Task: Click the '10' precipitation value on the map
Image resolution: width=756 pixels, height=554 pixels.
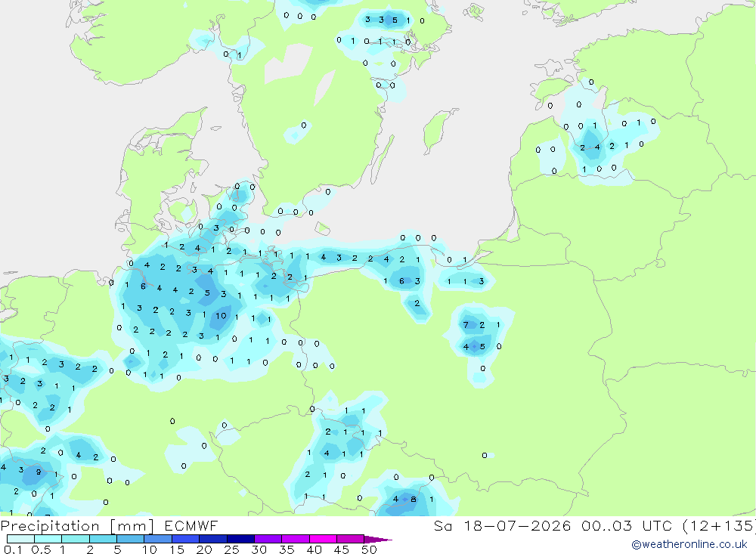Action: [x=221, y=316]
